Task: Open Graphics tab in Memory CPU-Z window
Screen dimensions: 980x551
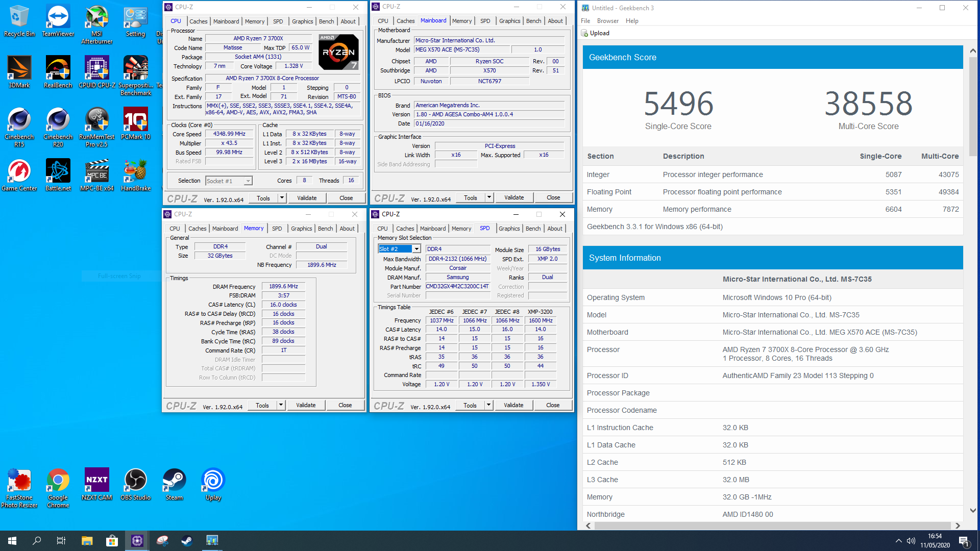Action: [301, 229]
